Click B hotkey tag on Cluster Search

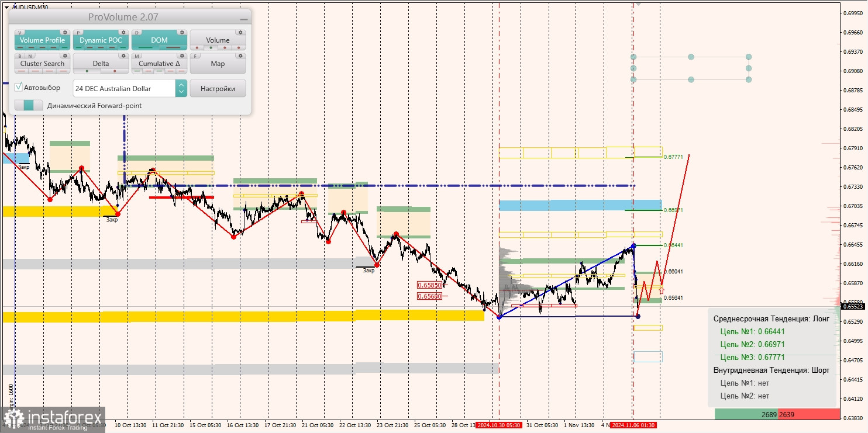(20, 56)
